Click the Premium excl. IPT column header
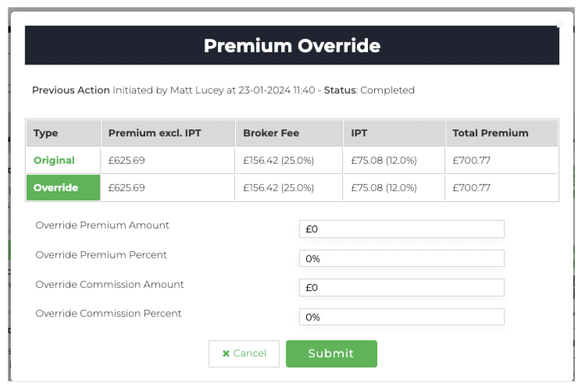 click(155, 133)
